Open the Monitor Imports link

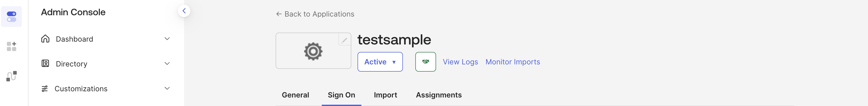click(513, 62)
